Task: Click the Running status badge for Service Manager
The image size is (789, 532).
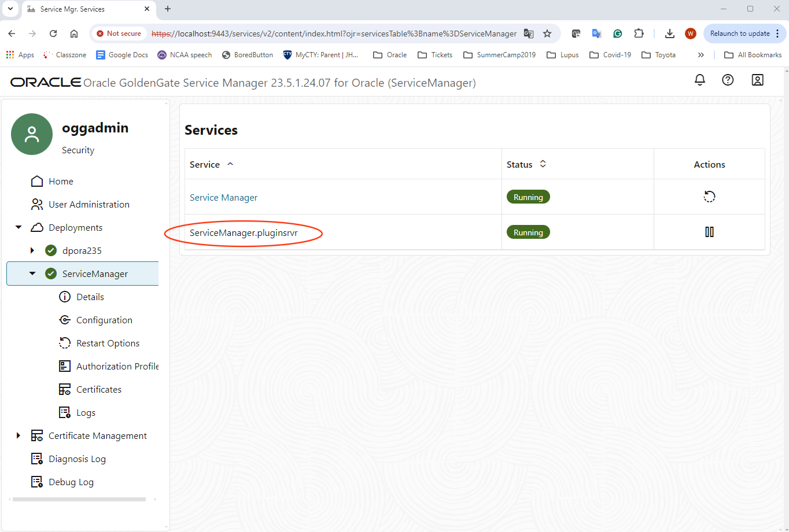Action: point(528,197)
